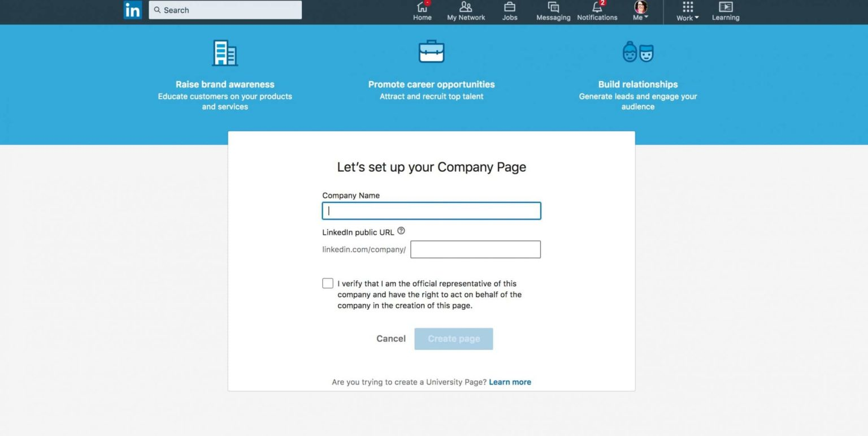
Task: Click the help icon beside LinkedIn public URL
Action: coord(401,231)
